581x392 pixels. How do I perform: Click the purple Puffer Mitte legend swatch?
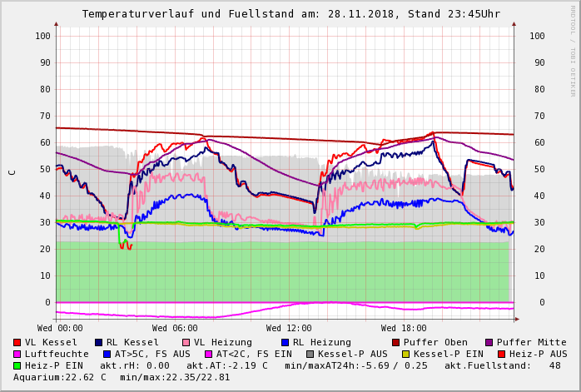[489, 342]
